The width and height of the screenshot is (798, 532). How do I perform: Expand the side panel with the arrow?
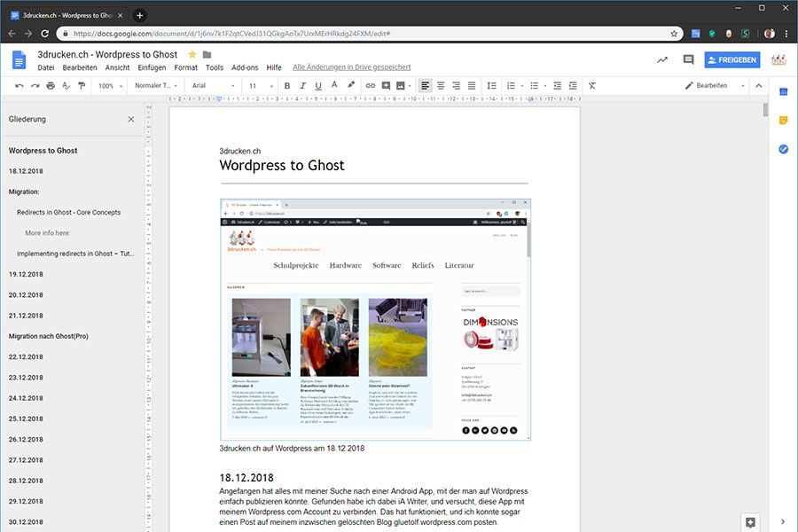[x=783, y=521]
